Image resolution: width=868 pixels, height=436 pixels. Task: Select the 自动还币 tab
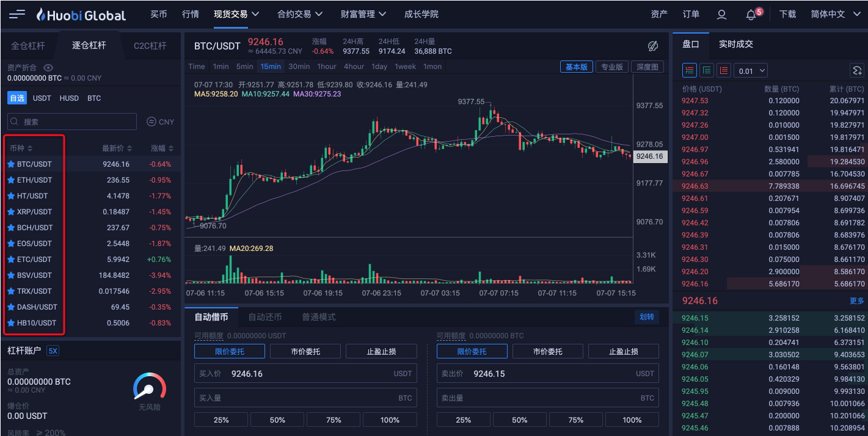click(265, 317)
